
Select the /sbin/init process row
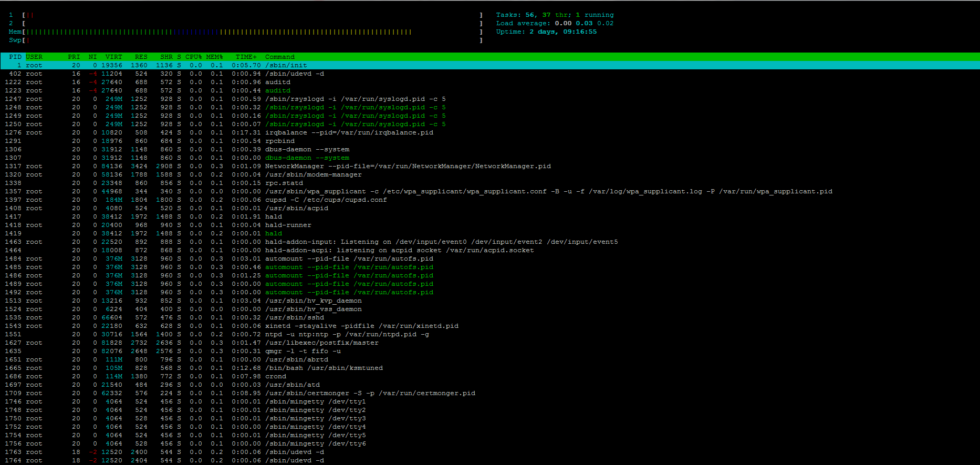pyautogui.click(x=490, y=65)
